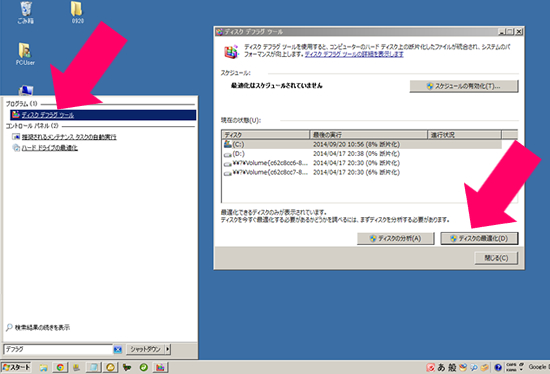Open the language bar options arrow

click(x=521, y=370)
